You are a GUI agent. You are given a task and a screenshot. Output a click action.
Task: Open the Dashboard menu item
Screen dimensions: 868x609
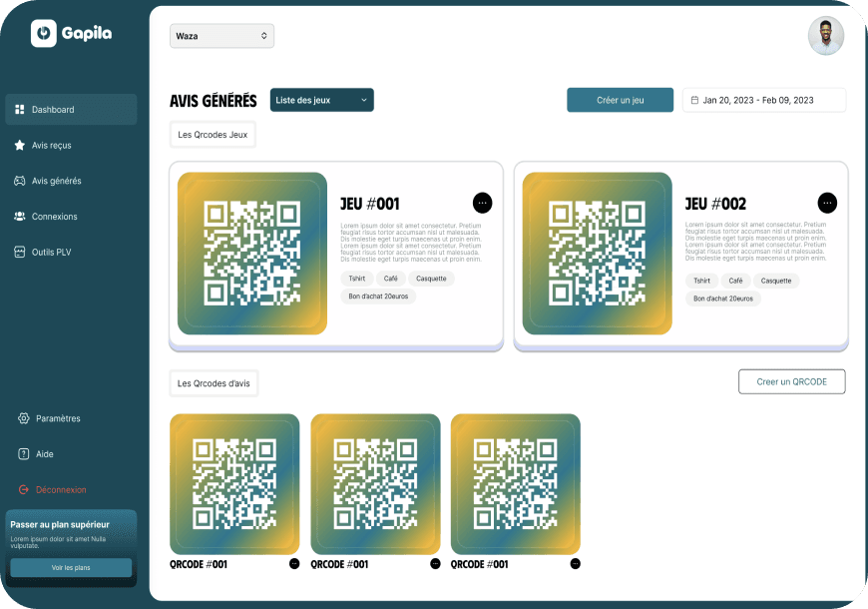click(71, 109)
